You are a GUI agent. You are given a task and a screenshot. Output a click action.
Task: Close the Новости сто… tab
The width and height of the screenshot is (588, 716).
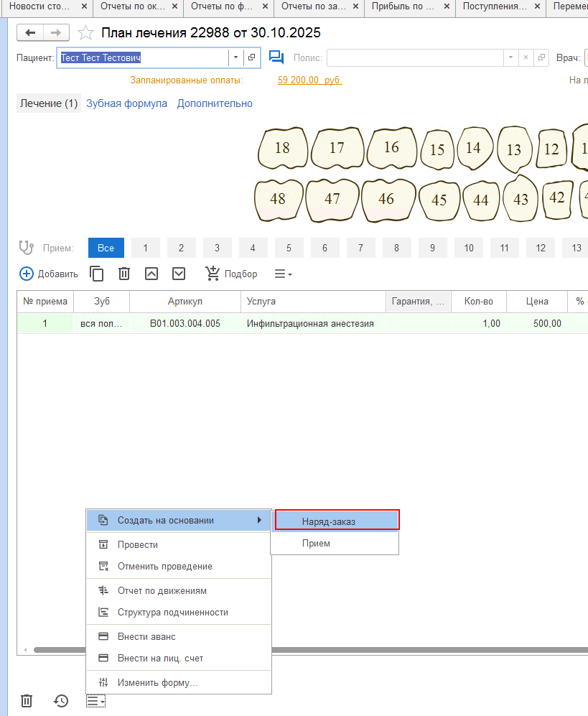tap(84, 6)
